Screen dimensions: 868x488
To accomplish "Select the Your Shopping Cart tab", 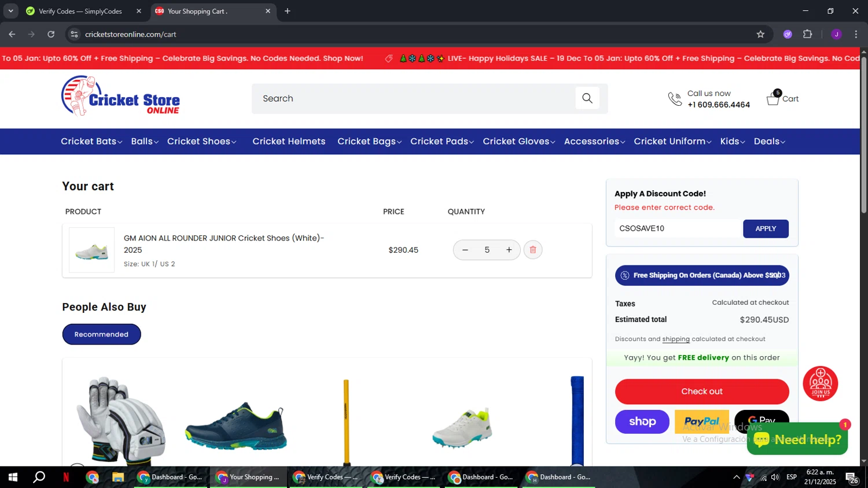I will (213, 11).
